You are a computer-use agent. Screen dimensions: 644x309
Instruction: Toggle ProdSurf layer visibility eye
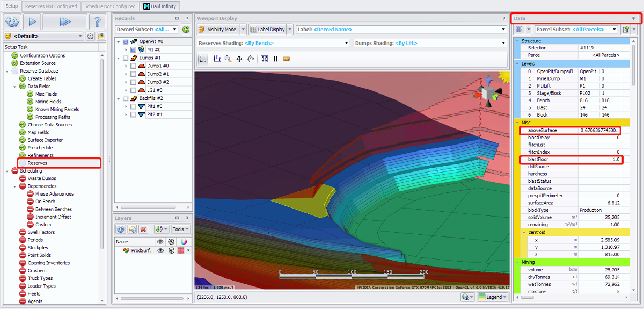pyautogui.click(x=160, y=251)
